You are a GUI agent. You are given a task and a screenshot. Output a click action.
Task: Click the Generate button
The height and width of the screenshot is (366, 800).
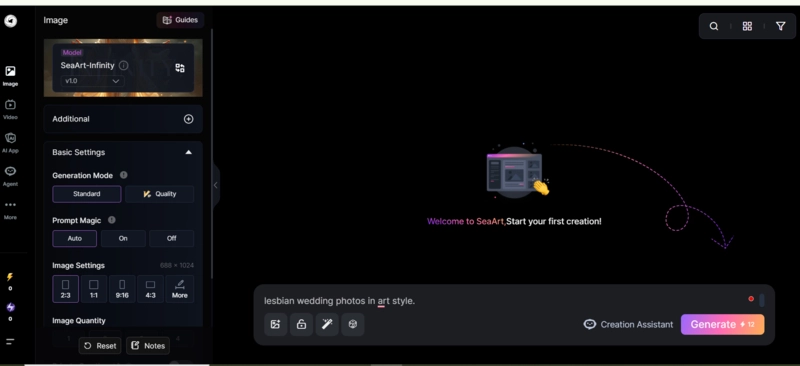pyautogui.click(x=722, y=325)
